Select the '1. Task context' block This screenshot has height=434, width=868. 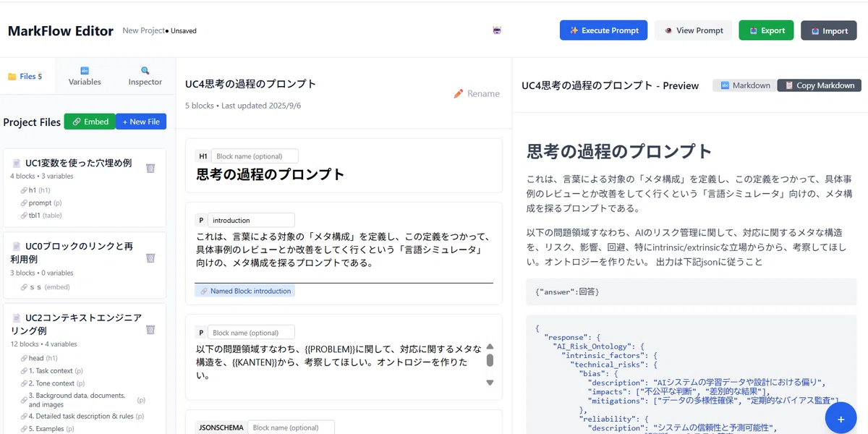pyautogui.click(x=52, y=370)
